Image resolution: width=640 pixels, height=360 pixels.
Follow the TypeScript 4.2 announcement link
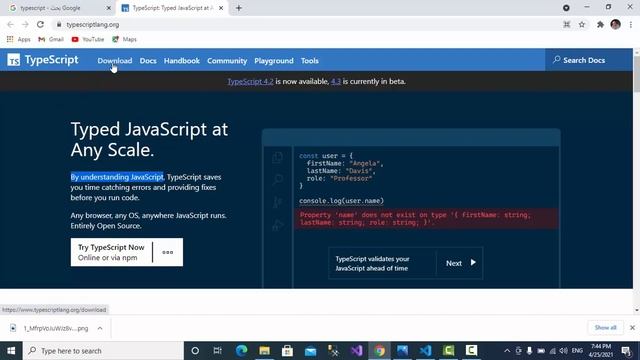pos(250,81)
